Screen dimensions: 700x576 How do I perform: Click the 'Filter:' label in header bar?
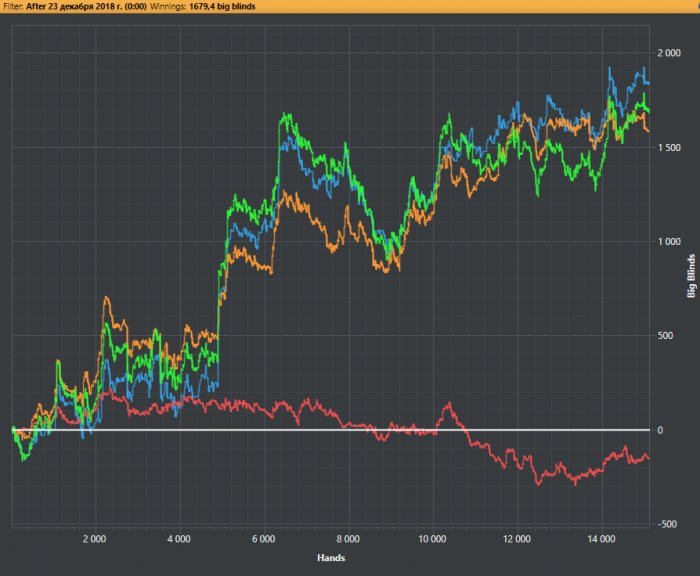pos(13,6)
